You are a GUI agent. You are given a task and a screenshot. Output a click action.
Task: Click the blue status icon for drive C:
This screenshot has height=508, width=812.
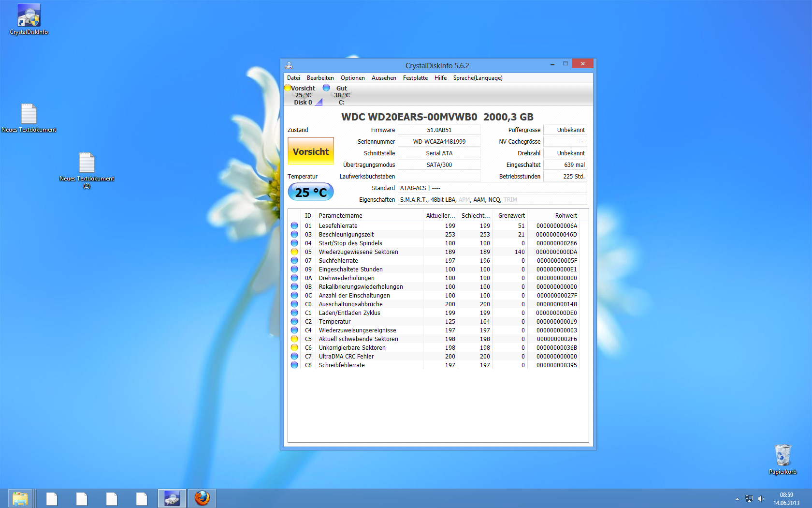[x=326, y=88]
